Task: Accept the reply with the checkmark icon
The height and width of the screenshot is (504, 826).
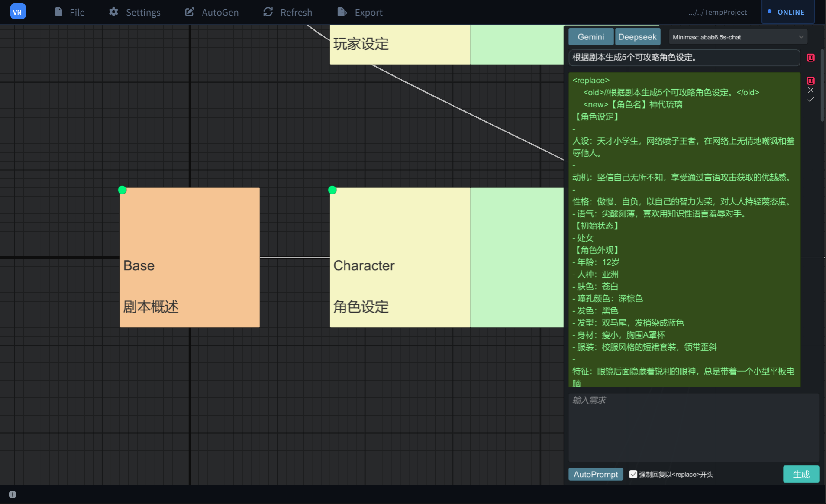Action: tap(810, 100)
